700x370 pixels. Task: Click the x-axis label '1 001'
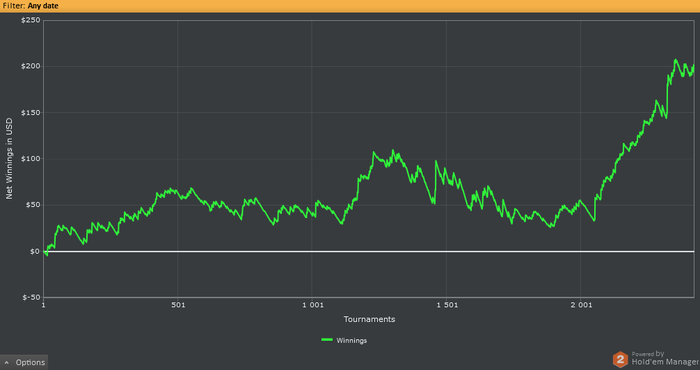(312, 305)
